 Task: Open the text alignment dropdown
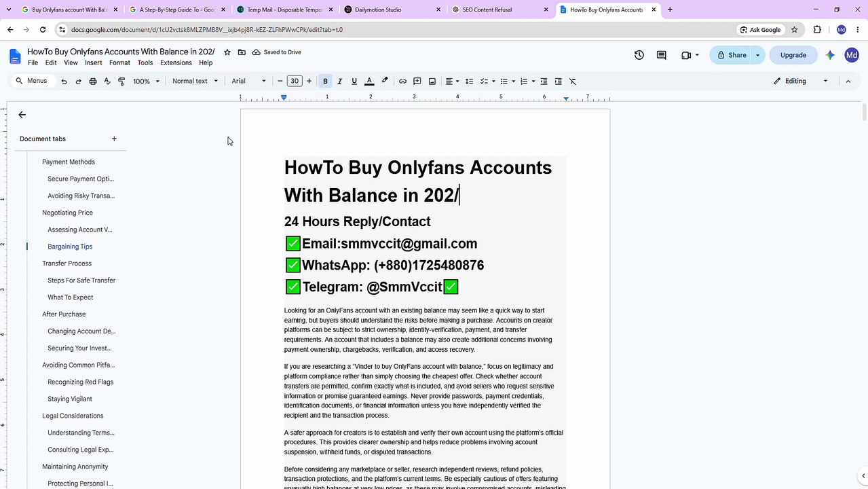[x=452, y=81]
